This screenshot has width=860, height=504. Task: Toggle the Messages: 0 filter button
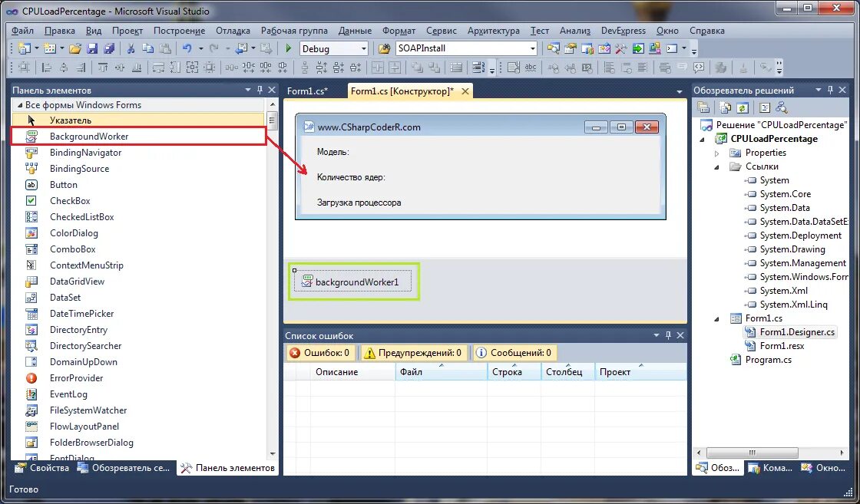(514, 353)
